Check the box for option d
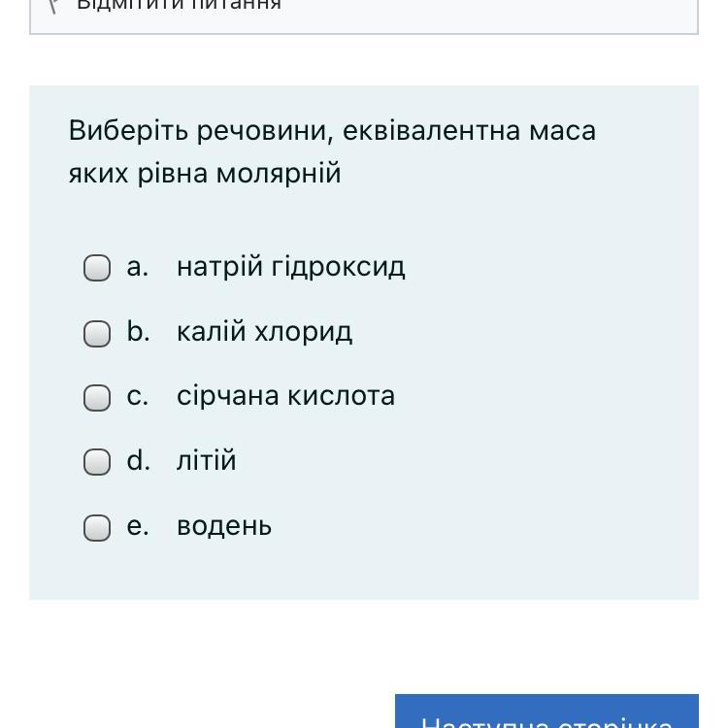The width and height of the screenshot is (728, 728). click(97, 462)
